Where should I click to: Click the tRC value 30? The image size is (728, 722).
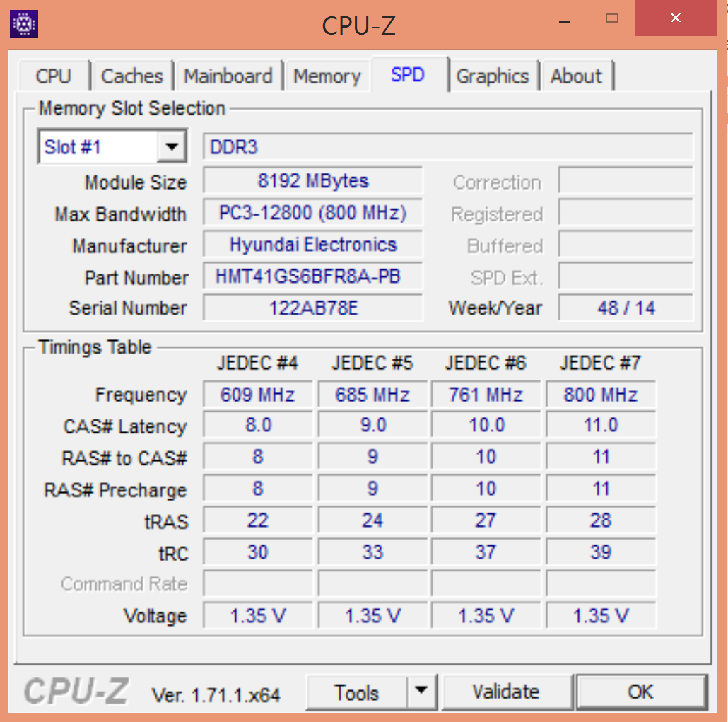pos(258,552)
